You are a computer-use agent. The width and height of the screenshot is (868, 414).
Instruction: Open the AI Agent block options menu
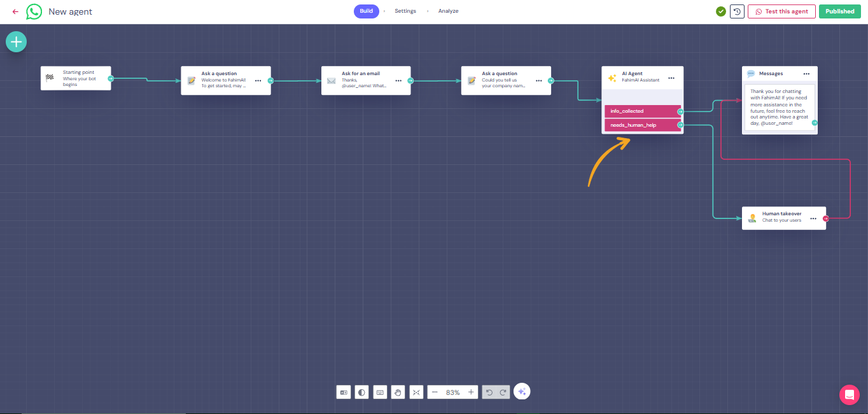tap(671, 78)
